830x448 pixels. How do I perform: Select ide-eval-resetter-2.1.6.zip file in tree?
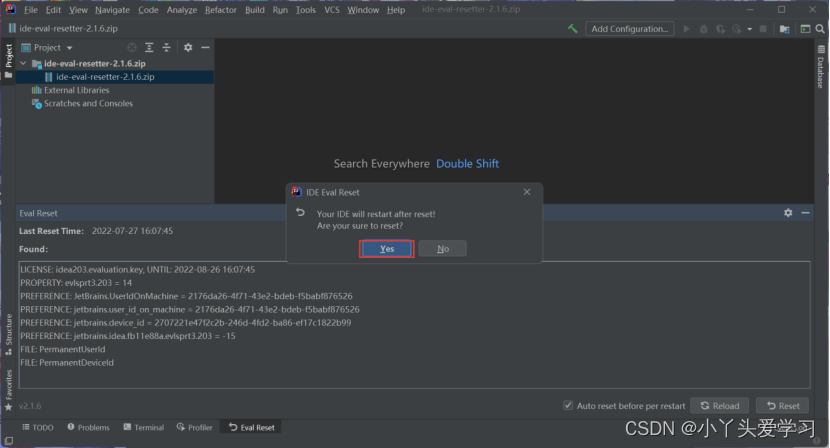click(x=105, y=77)
